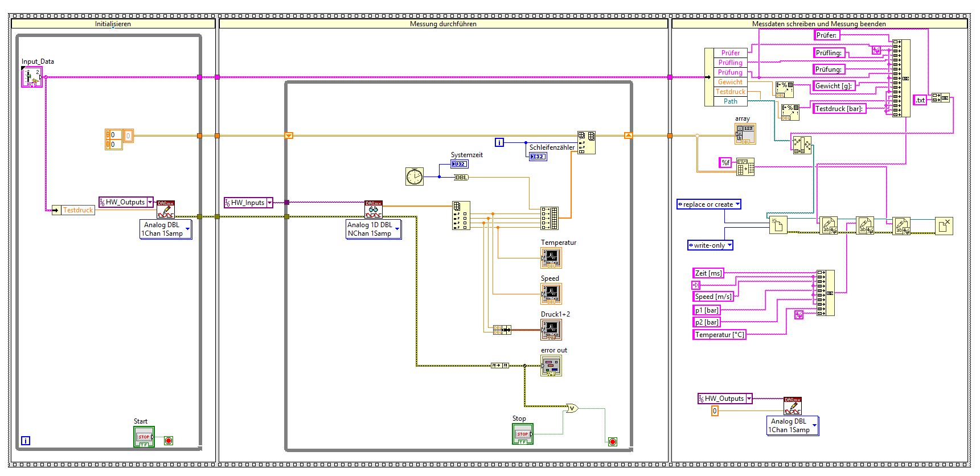Viewport: 980px width, 476px height.
Task: Select the Index Array function after DAQmx Read
Action: [461, 216]
